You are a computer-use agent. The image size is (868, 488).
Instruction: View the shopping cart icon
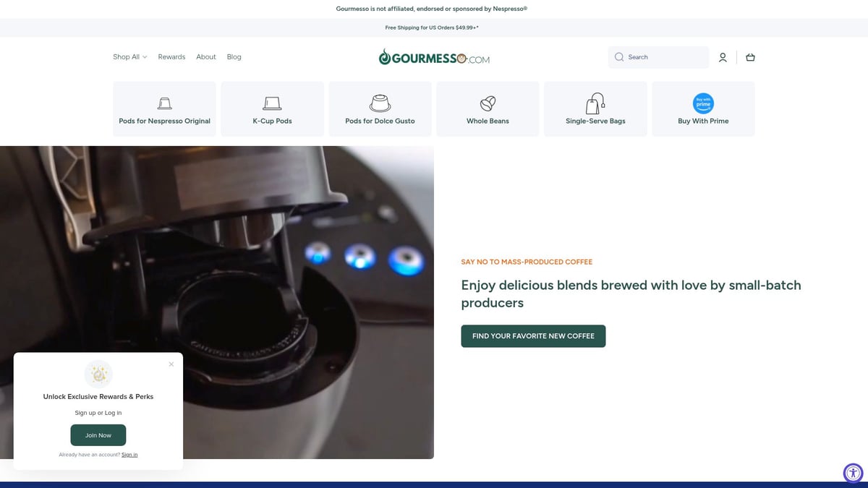pyautogui.click(x=750, y=56)
